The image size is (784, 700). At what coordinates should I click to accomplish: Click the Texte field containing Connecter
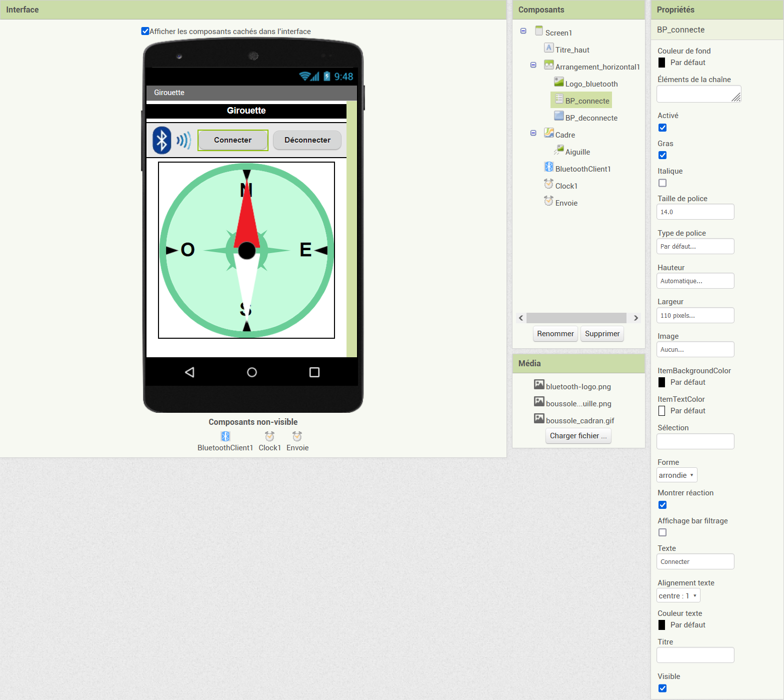pyautogui.click(x=695, y=561)
